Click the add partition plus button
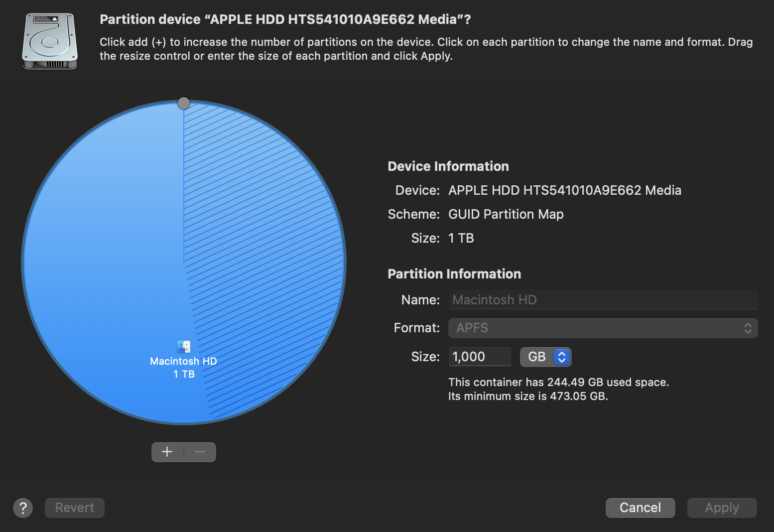This screenshot has height=532, width=774. pyautogui.click(x=167, y=452)
